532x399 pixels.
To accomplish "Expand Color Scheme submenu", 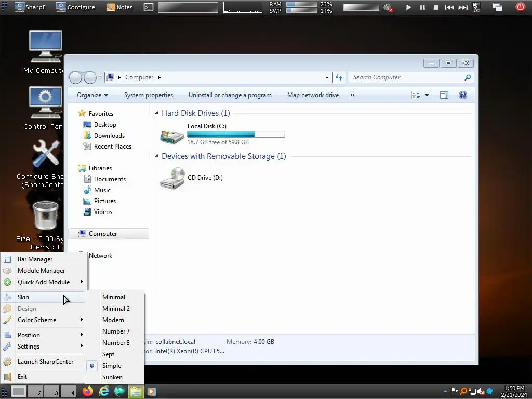I will [x=43, y=320].
